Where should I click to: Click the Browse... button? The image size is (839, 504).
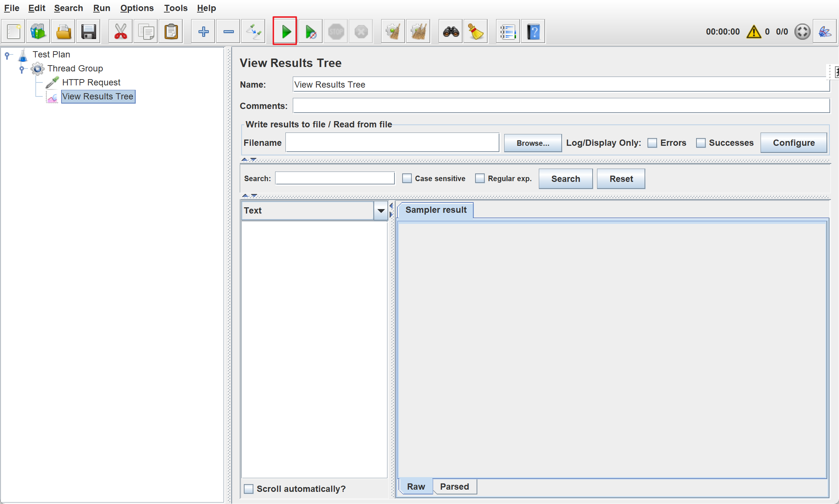point(533,143)
